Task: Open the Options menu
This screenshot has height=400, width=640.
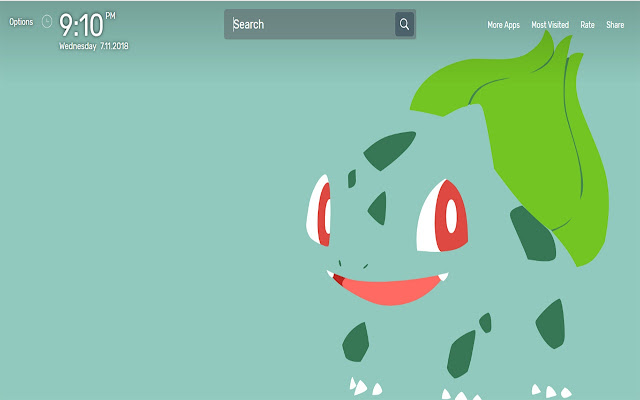Action: pyautogui.click(x=21, y=22)
